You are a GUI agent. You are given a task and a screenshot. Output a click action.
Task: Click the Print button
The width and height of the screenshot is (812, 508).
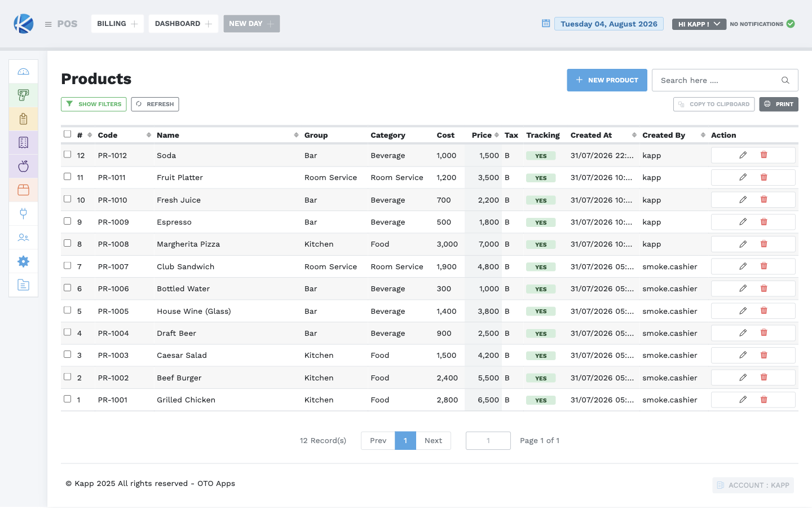[779, 104]
